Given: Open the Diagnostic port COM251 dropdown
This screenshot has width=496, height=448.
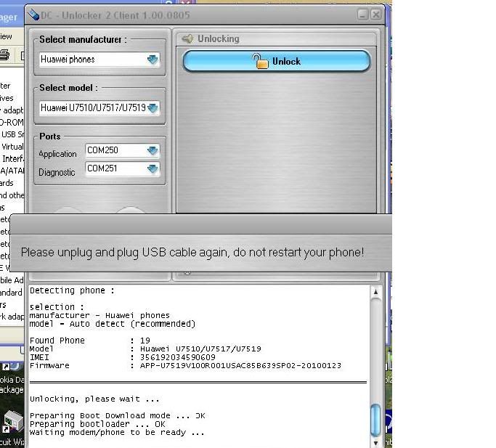Looking at the screenshot, I should point(122,168).
